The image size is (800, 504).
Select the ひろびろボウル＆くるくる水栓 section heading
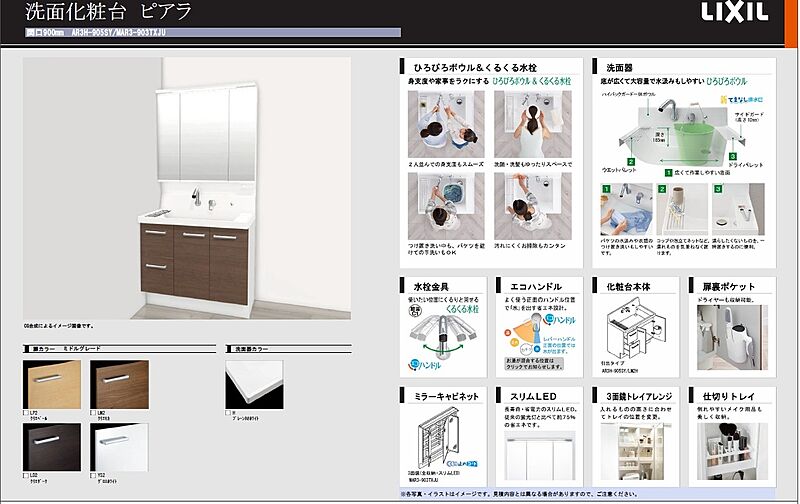coord(464,61)
